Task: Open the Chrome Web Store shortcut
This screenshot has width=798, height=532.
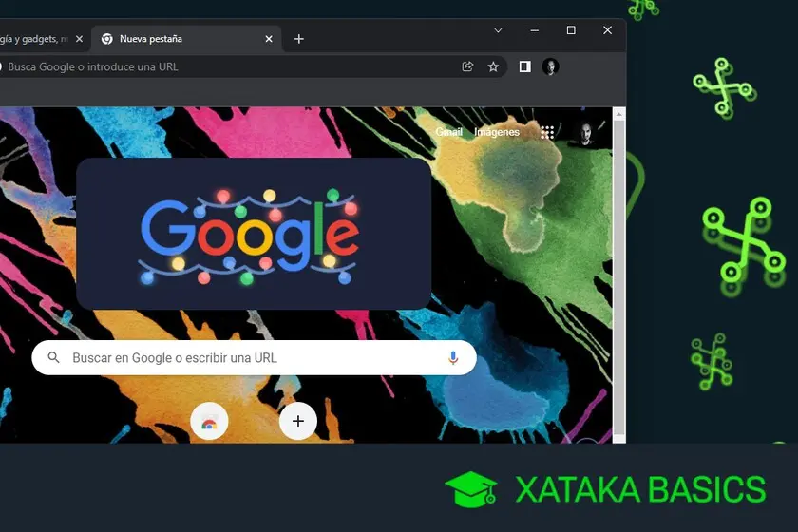Action: pyautogui.click(x=209, y=421)
